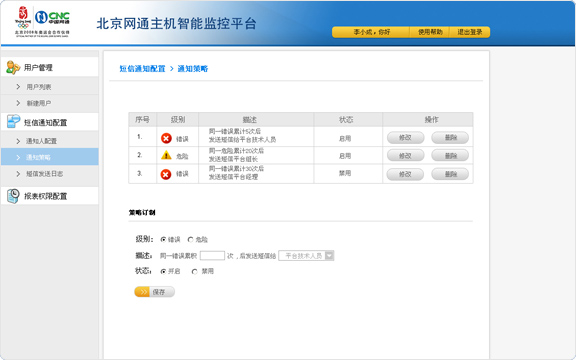Click 短信通知配置 breadcrumb link

(x=142, y=69)
